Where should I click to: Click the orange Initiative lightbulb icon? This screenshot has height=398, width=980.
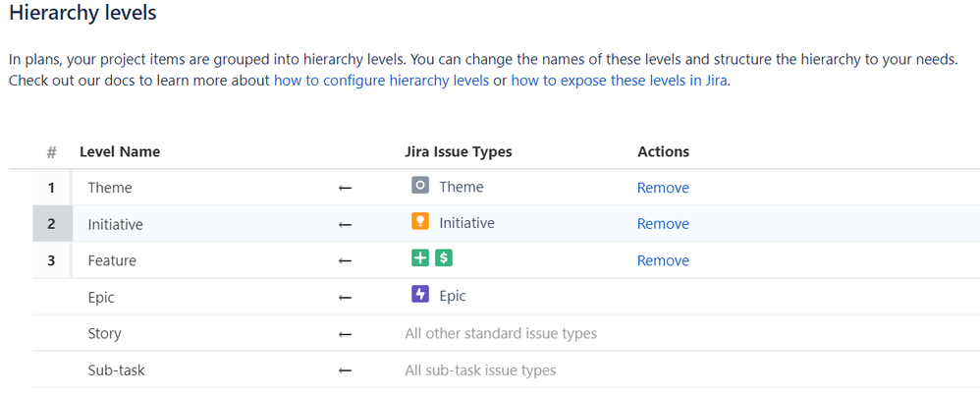[420, 222]
